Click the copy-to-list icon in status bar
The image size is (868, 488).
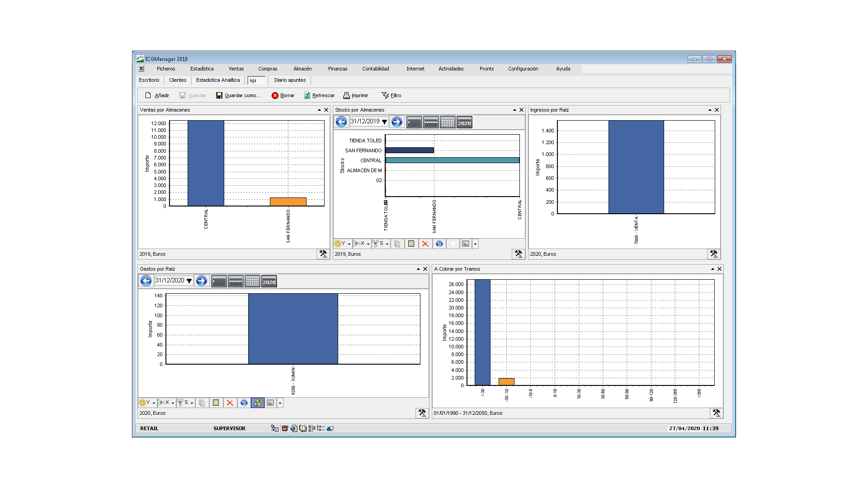tap(274, 428)
